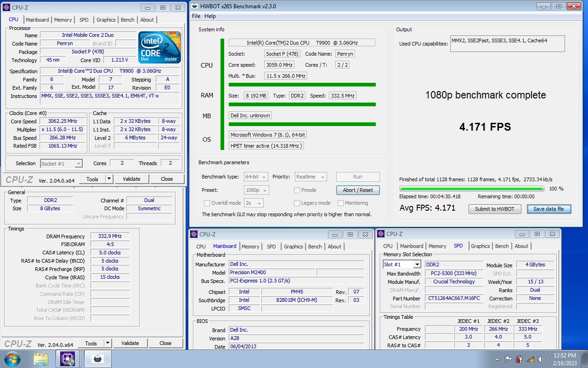Show hidden tray icons arrow
This screenshot has height=368, width=588.
tap(498, 359)
